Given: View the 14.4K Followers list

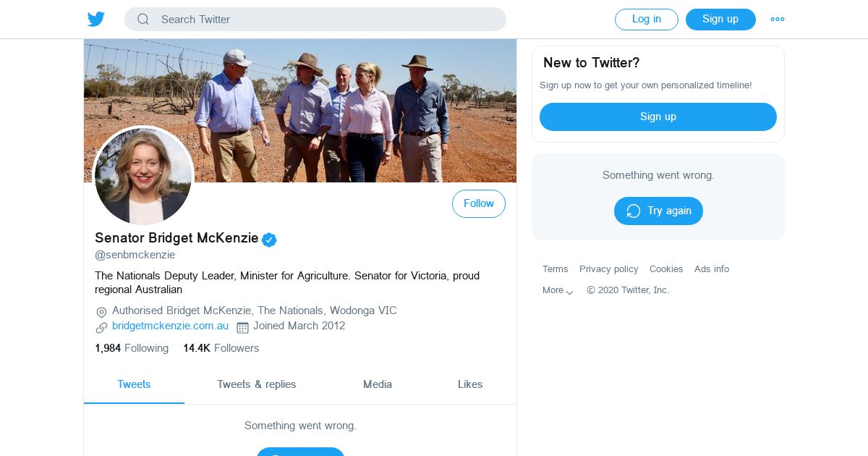Looking at the screenshot, I should 221,348.
